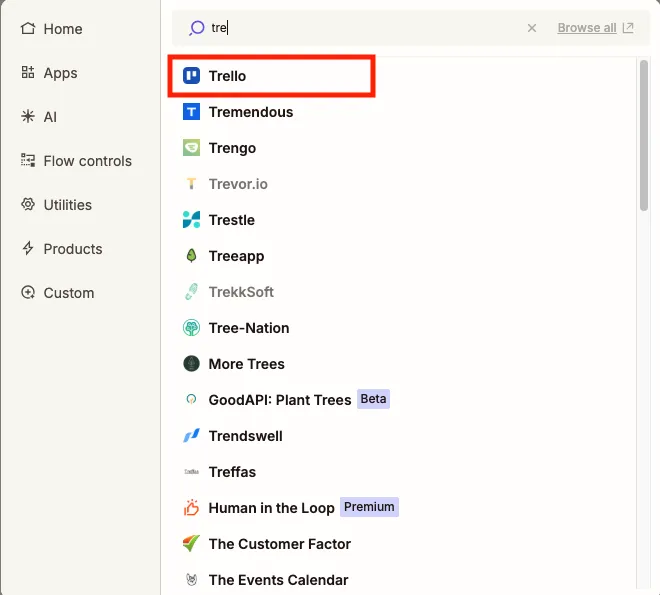Choose 'Treeapp' in the results
660x595 pixels.
pyautogui.click(x=237, y=256)
